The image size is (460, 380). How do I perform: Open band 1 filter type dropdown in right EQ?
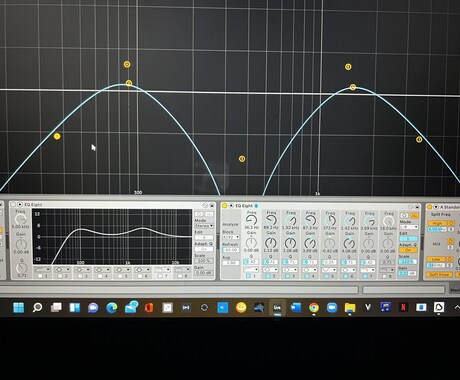[x=251, y=270]
